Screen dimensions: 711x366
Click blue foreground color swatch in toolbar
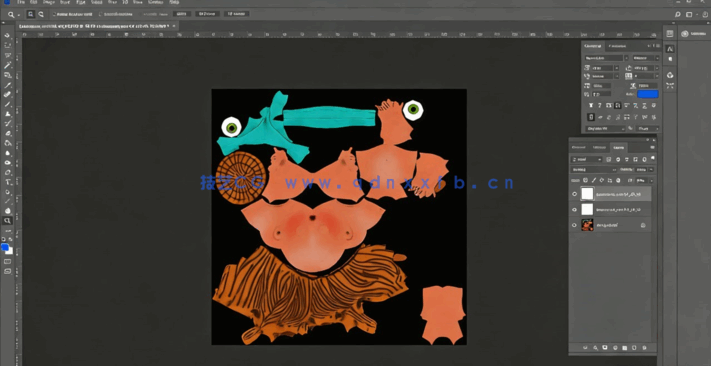[x=5, y=247]
